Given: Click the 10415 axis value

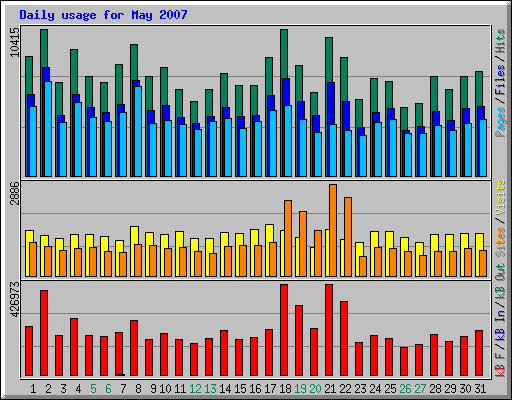Looking at the screenshot, I should 14,42.
